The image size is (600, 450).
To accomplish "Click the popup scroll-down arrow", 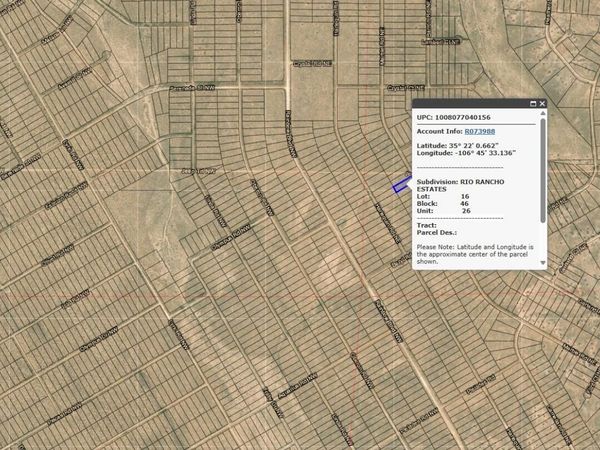I will pos(543,262).
